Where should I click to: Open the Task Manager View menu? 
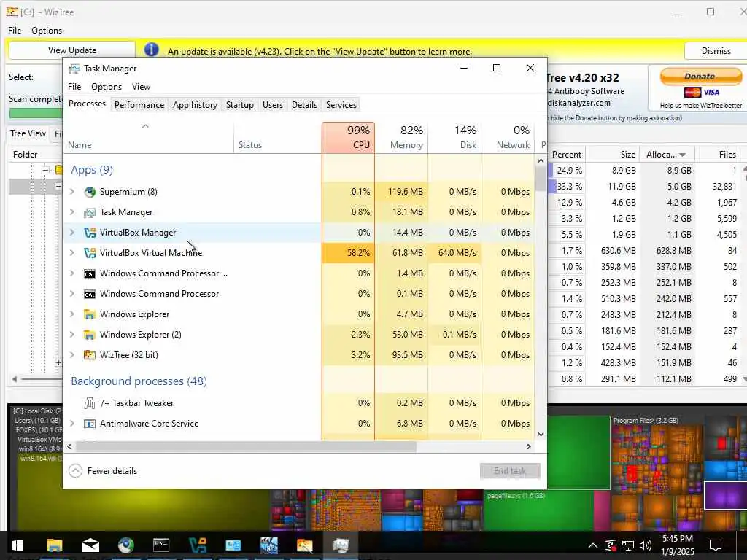(141, 87)
